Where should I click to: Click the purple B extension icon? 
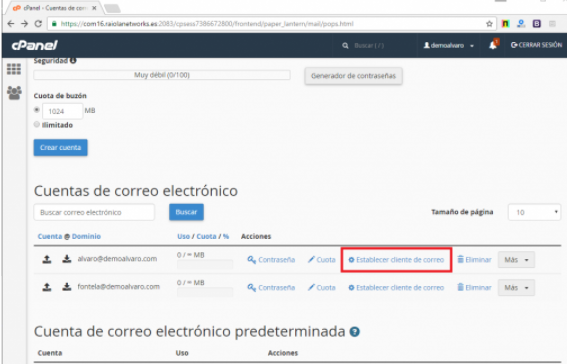tap(537, 24)
